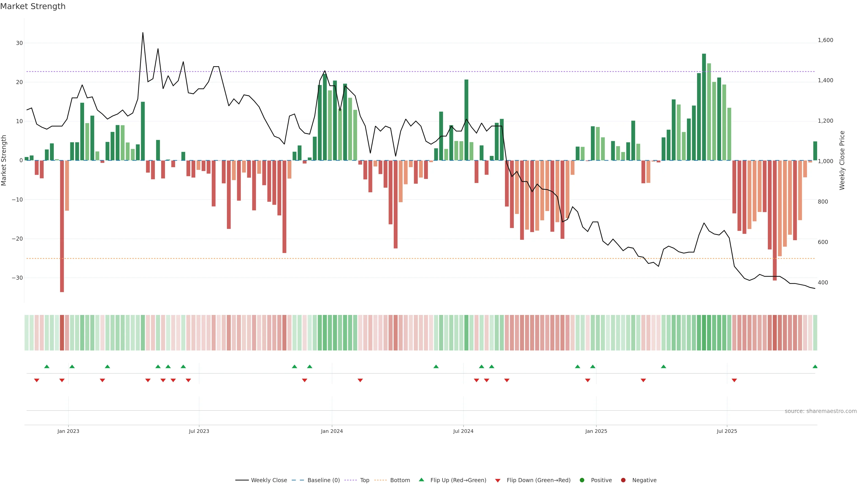
Task: Click the red Flip Down triangle legend icon
Action: (498, 481)
